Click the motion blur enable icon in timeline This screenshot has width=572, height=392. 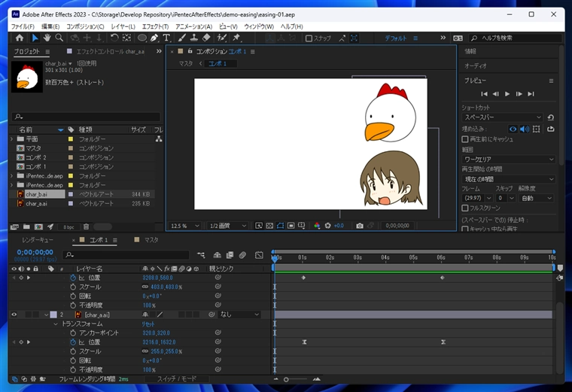[x=242, y=255]
